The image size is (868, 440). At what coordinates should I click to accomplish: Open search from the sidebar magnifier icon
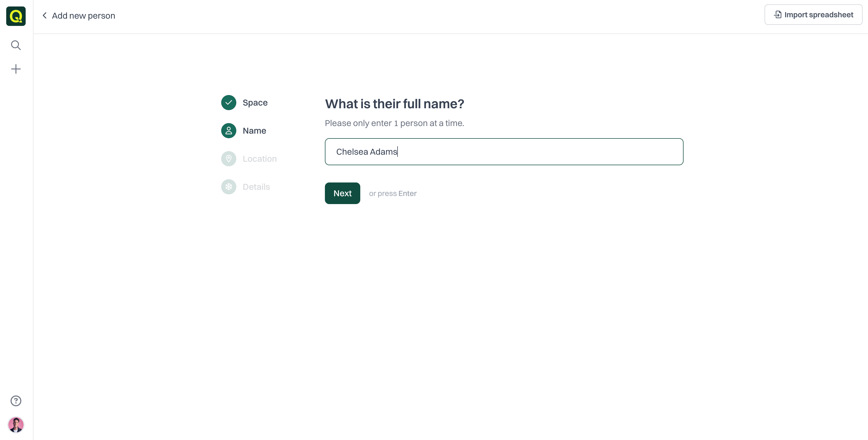16,45
